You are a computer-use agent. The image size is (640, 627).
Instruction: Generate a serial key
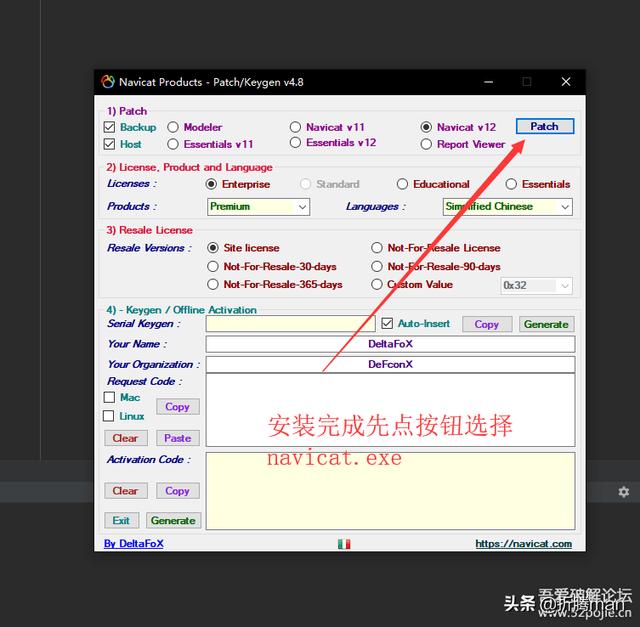(547, 324)
